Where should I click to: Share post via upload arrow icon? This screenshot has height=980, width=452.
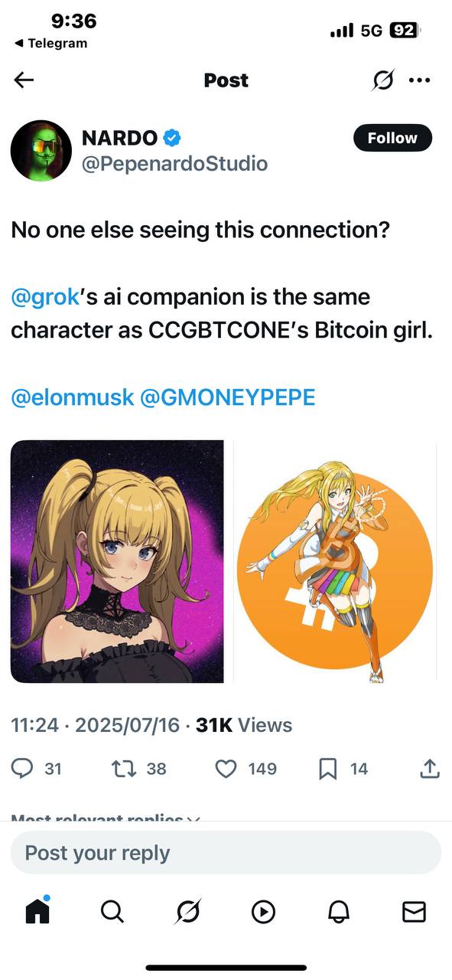click(430, 768)
